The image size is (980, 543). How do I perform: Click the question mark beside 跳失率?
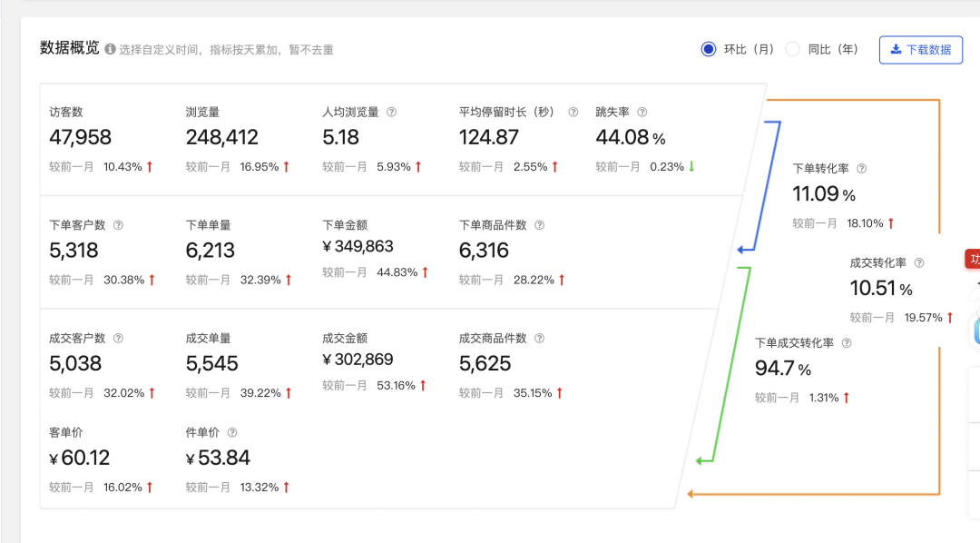642,113
